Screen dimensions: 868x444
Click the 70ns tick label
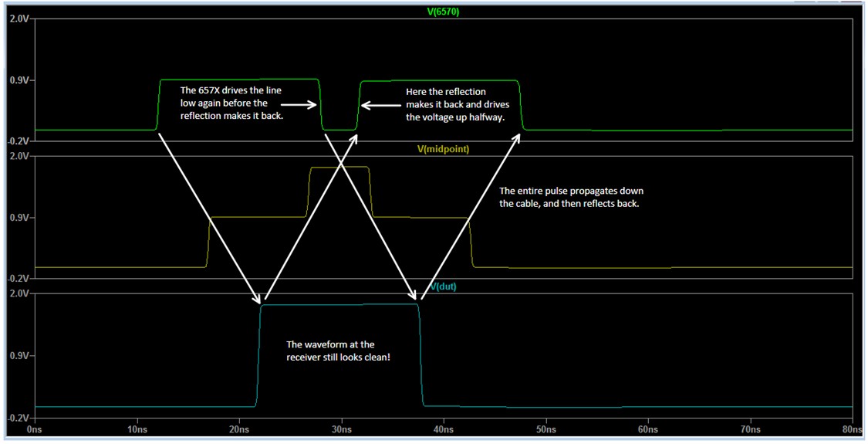click(750, 428)
